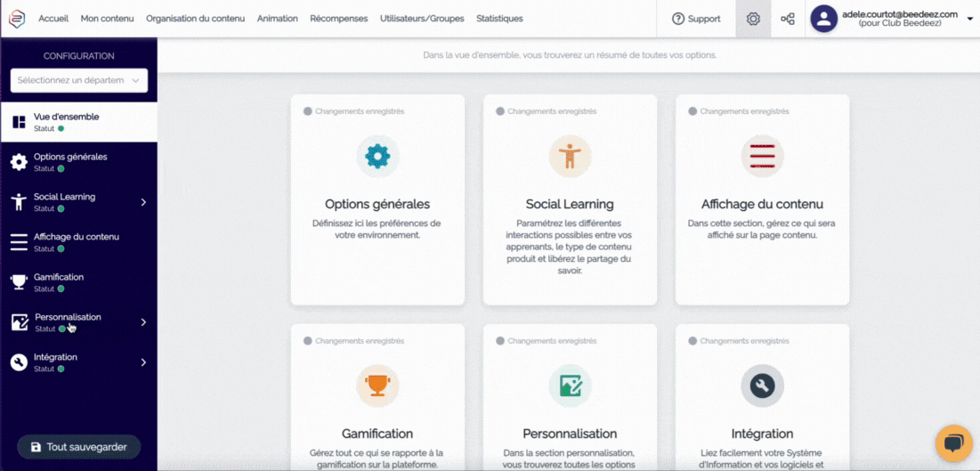Select Gamification in the sidebar
The image size is (980, 471).
[x=59, y=281]
